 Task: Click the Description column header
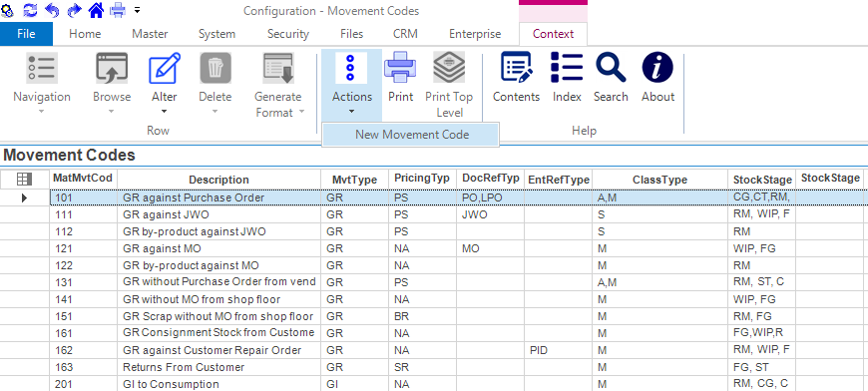click(x=218, y=180)
